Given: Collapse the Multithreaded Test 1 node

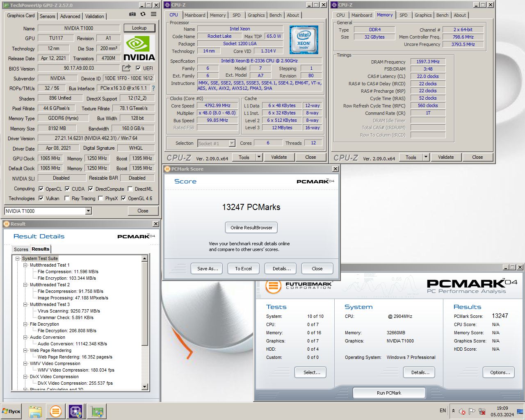Looking at the screenshot, I should (x=25, y=265).
